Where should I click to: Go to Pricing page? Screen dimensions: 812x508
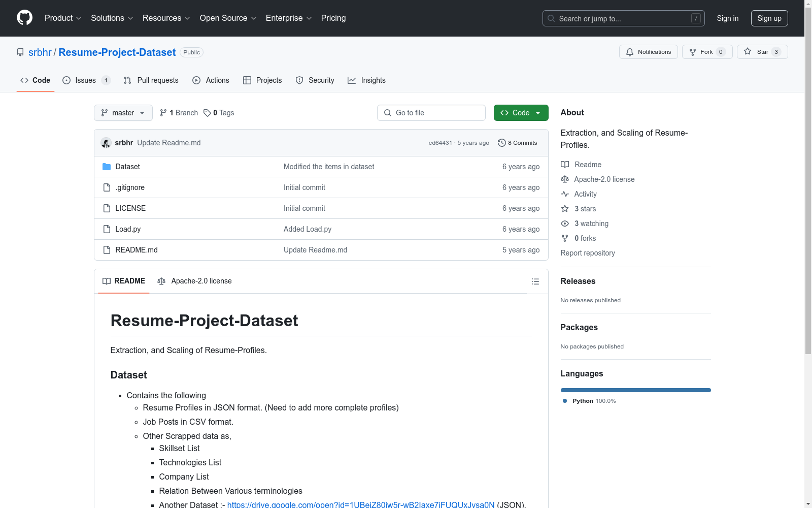(333, 18)
